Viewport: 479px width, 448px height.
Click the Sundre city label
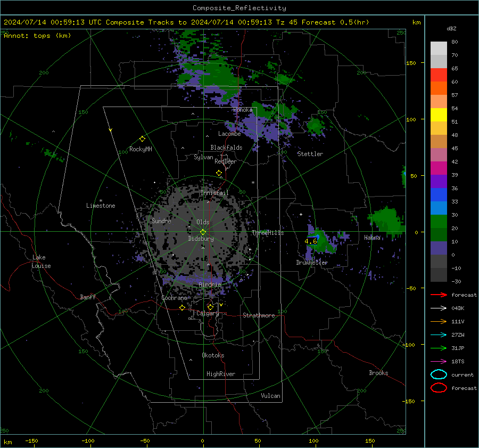click(161, 221)
